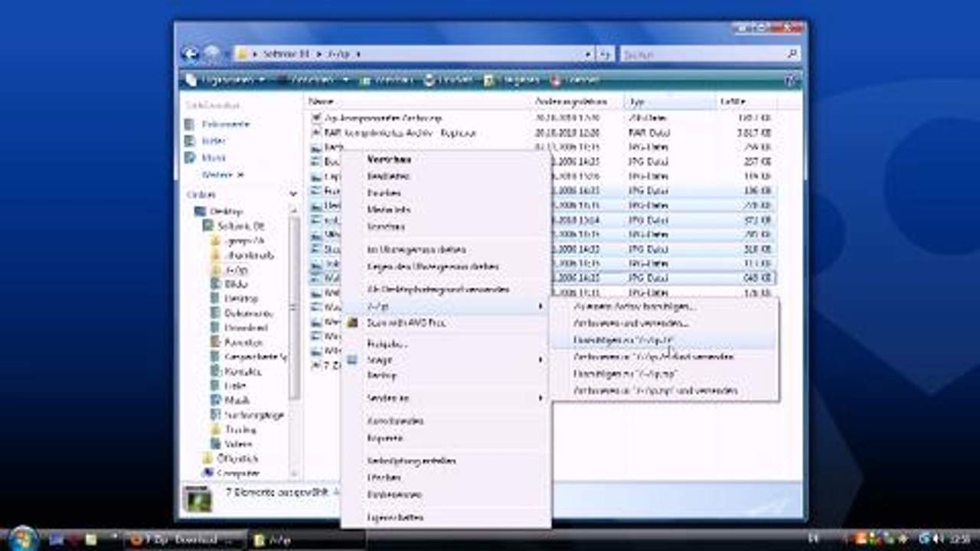Choose Kopieren in the context menu
This screenshot has width=980, height=551.
pos(445,438)
